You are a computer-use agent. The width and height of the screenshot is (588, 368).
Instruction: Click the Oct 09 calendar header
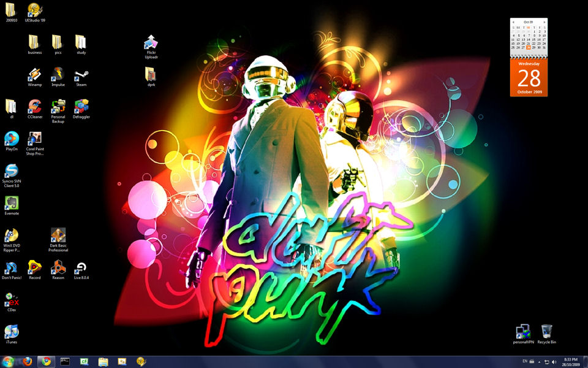pyautogui.click(x=529, y=22)
